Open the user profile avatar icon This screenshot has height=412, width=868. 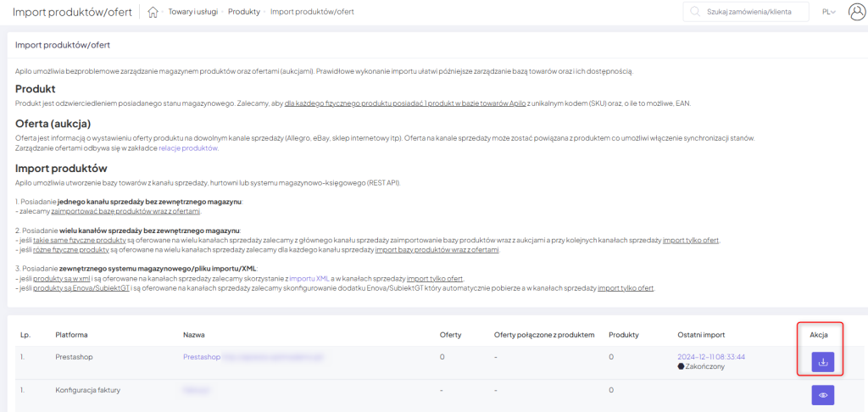[856, 12]
